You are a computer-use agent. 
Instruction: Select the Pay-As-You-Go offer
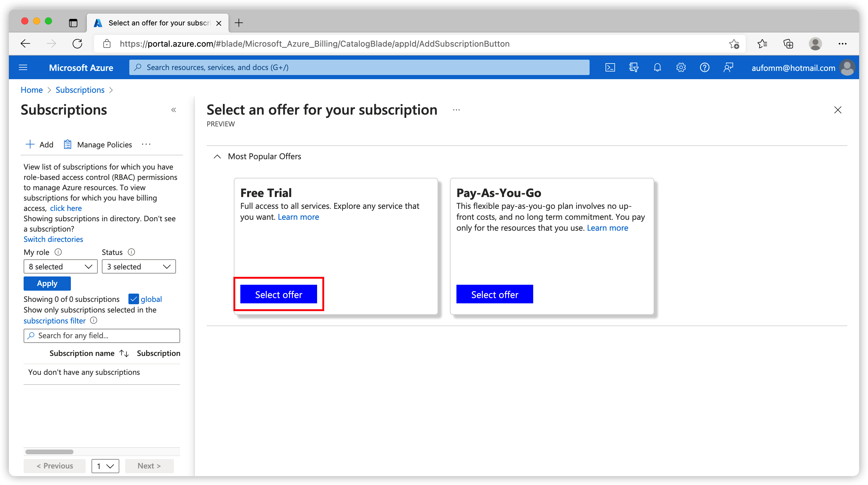coord(494,294)
